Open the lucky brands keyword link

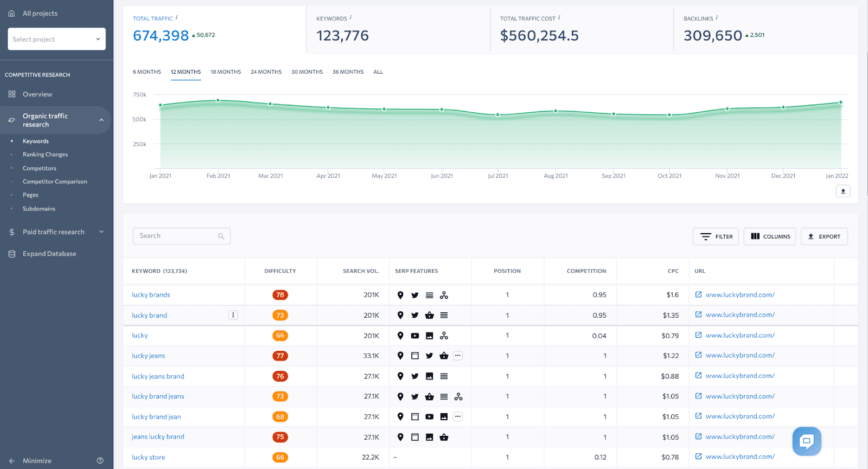pos(151,295)
